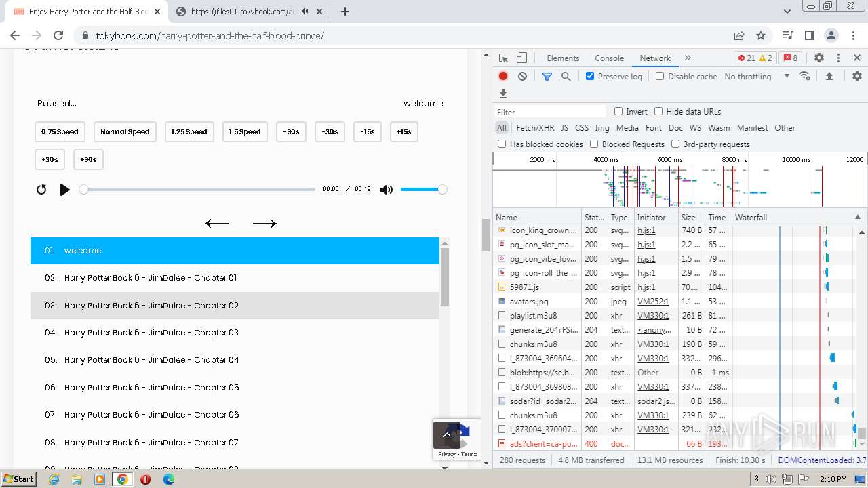
Task: Switch to the Console tab
Action: click(x=609, y=58)
